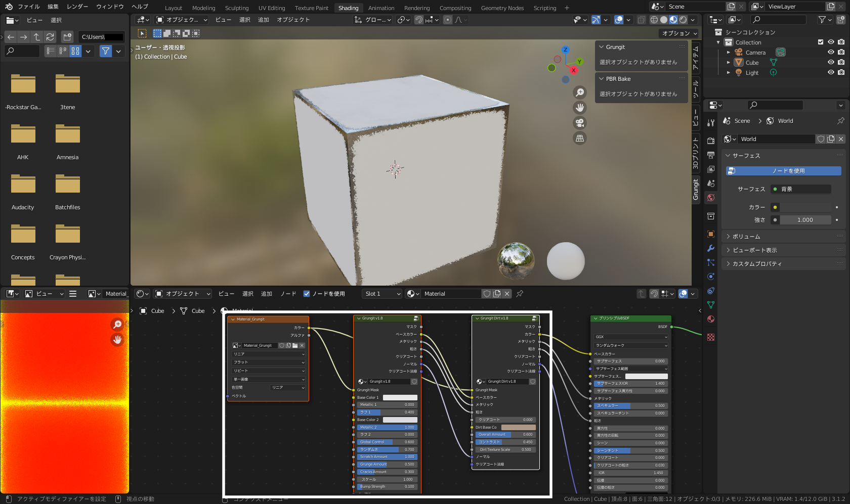850x504 pixels.
Task: Expand the Camera item in the outliner
Action: point(729,53)
